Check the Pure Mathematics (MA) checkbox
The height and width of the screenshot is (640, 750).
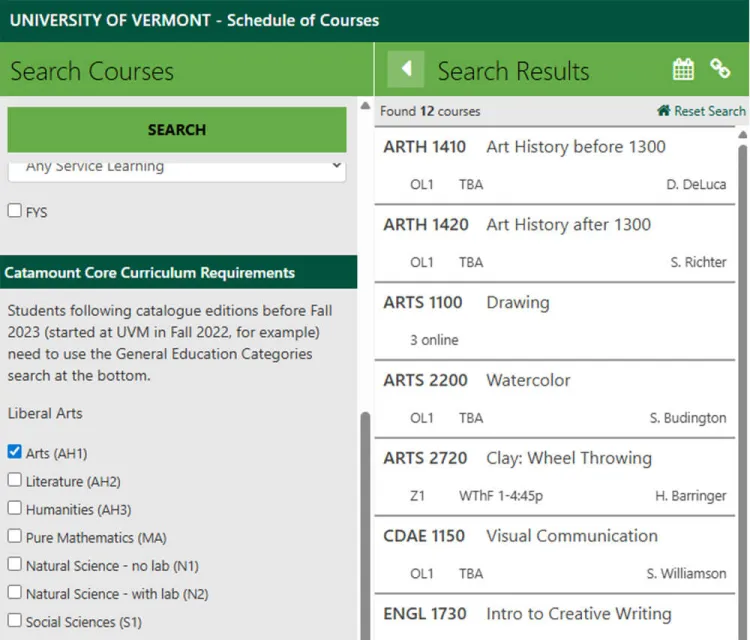(15, 536)
